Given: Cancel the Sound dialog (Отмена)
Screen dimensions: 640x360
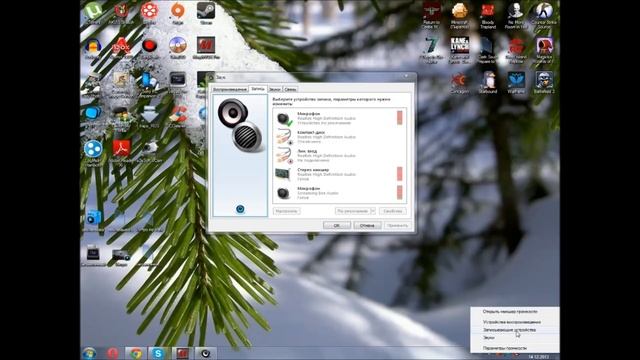Looking at the screenshot, I should pos(367,225).
